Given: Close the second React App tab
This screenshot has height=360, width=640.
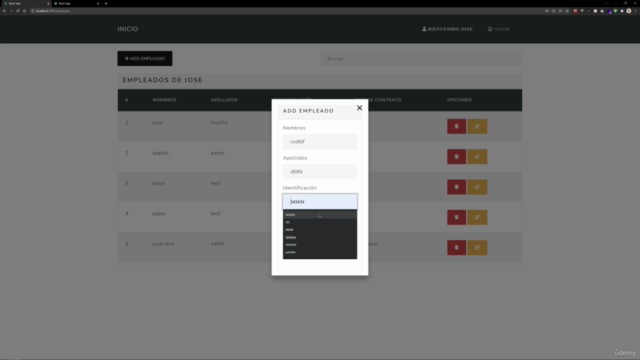Looking at the screenshot, I should coord(98,3).
